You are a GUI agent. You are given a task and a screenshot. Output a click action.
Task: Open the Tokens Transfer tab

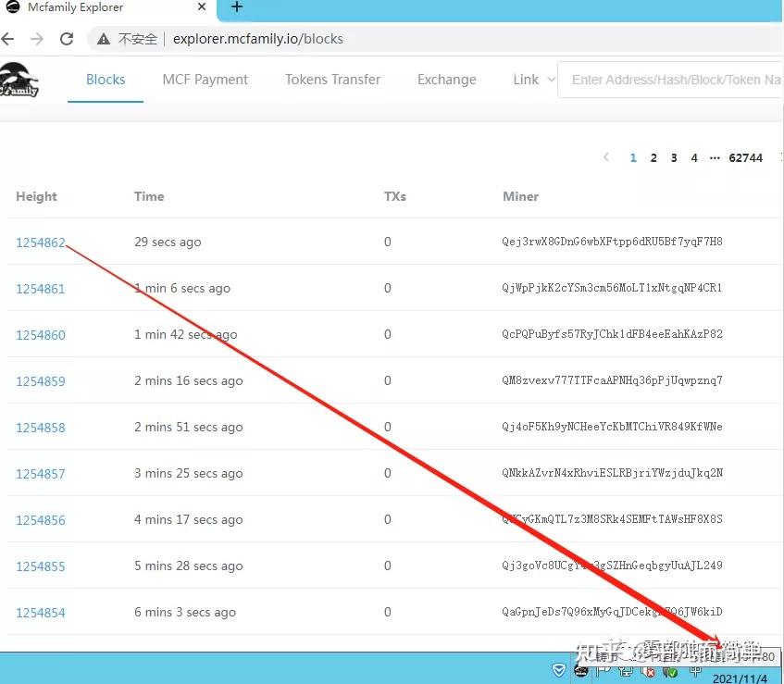333,80
